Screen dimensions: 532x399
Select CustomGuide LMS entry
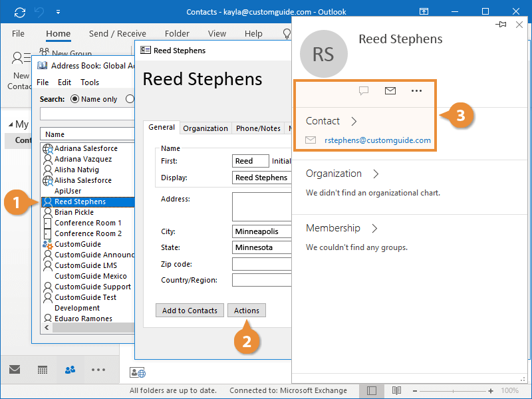pos(86,265)
